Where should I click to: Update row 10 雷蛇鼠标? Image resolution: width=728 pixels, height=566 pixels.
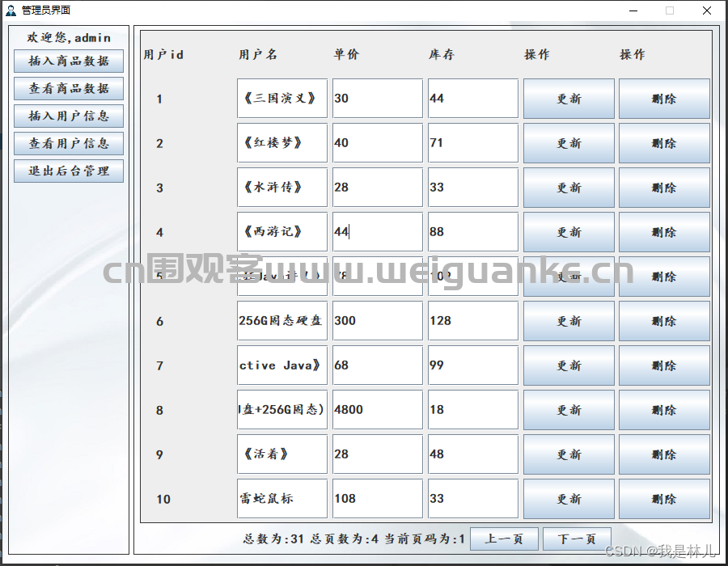569,499
